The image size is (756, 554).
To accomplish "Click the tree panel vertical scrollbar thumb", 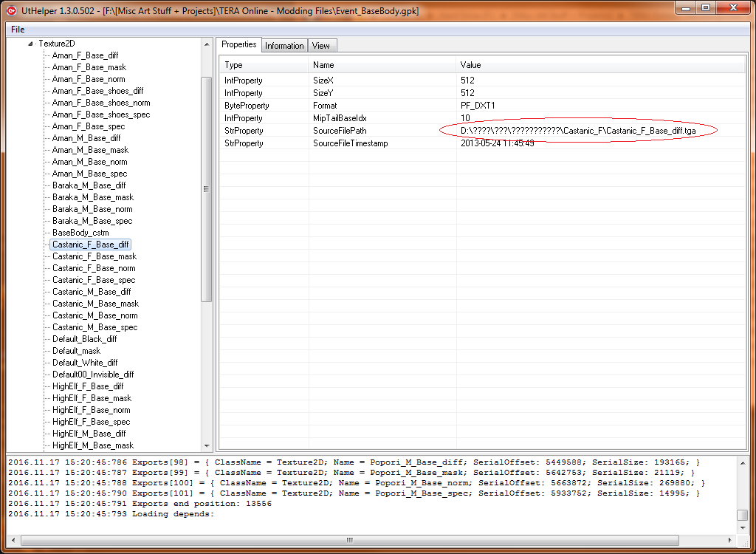I will pos(207,188).
